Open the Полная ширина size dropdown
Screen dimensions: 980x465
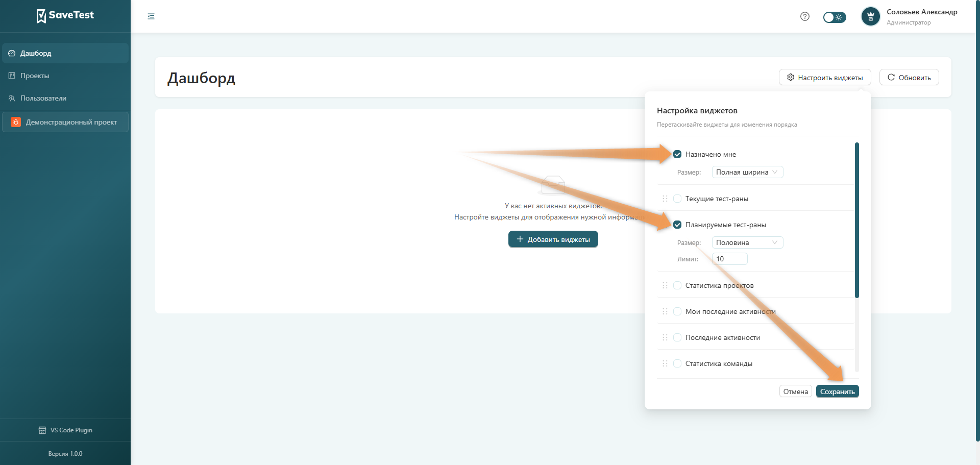[747, 172]
